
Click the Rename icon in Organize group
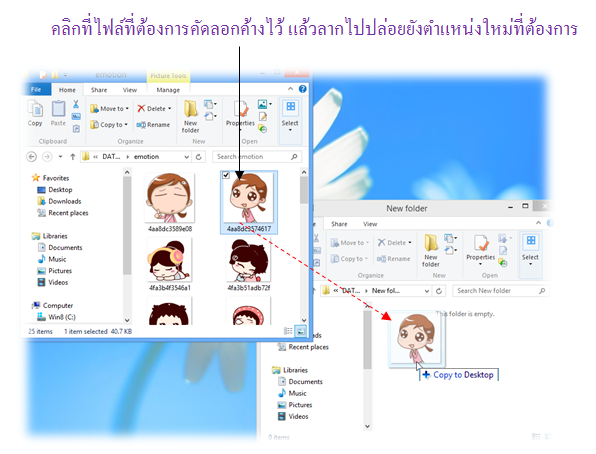141,125
